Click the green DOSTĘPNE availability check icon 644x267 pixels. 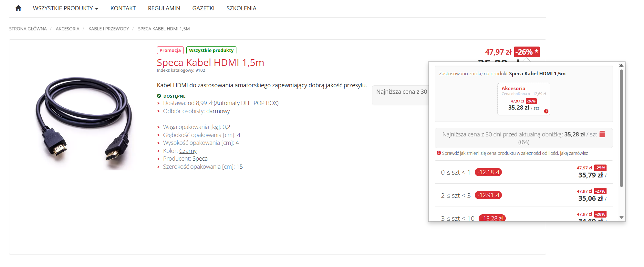pos(159,96)
